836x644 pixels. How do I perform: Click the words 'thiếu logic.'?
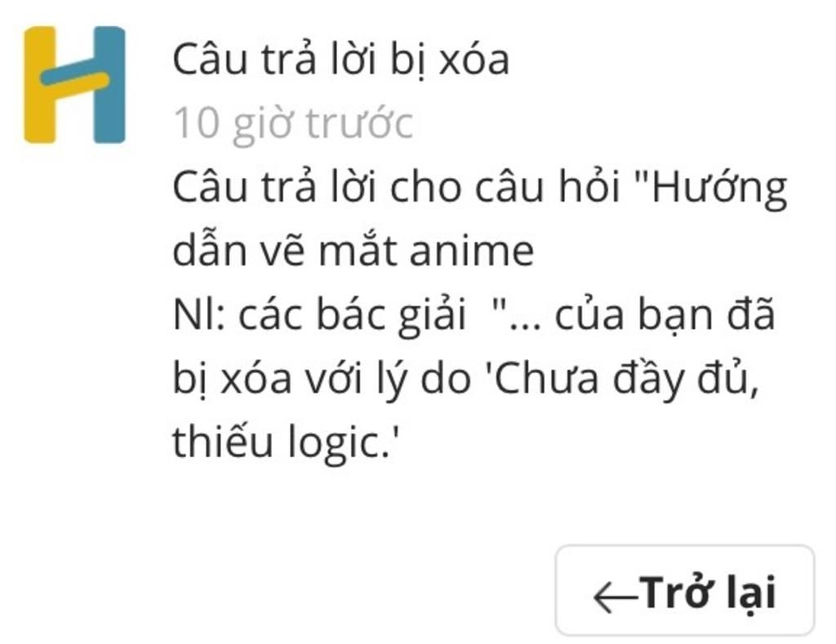[285, 443]
